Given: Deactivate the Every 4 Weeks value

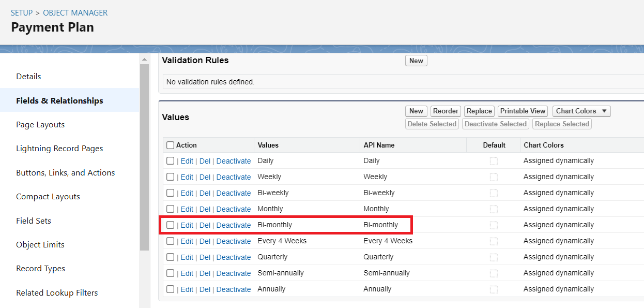Looking at the screenshot, I should (234, 241).
